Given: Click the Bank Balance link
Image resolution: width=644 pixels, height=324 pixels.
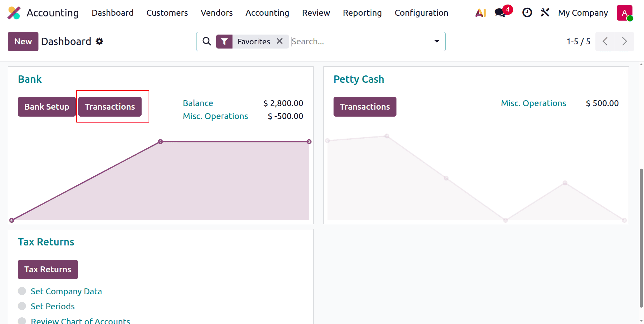Looking at the screenshot, I should 198,103.
